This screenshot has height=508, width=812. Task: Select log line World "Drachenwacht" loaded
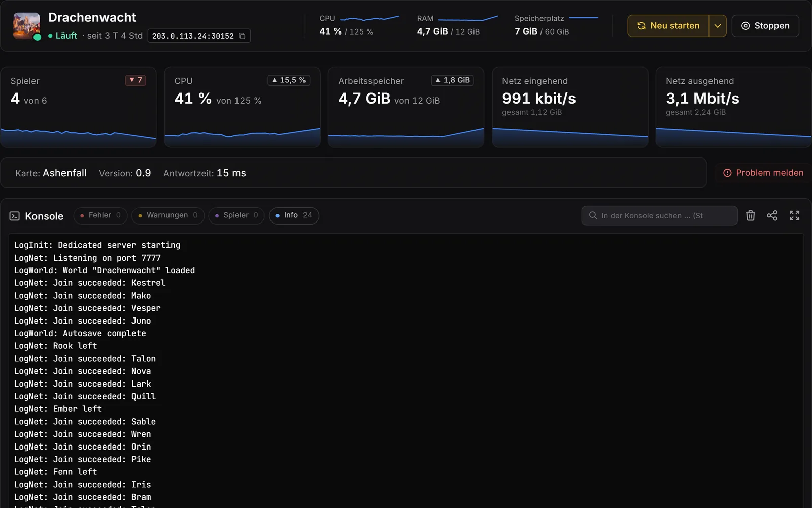coord(105,271)
